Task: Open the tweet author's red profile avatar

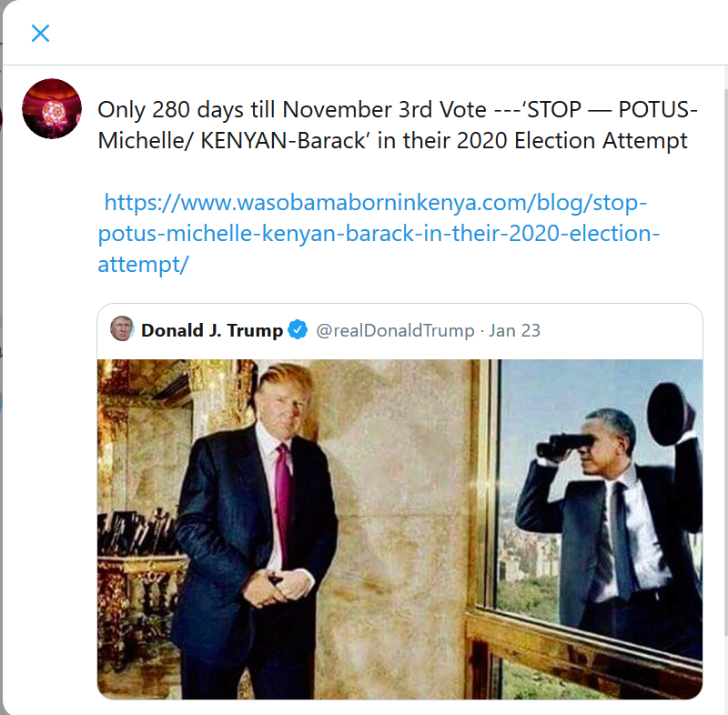Action: (x=52, y=108)
